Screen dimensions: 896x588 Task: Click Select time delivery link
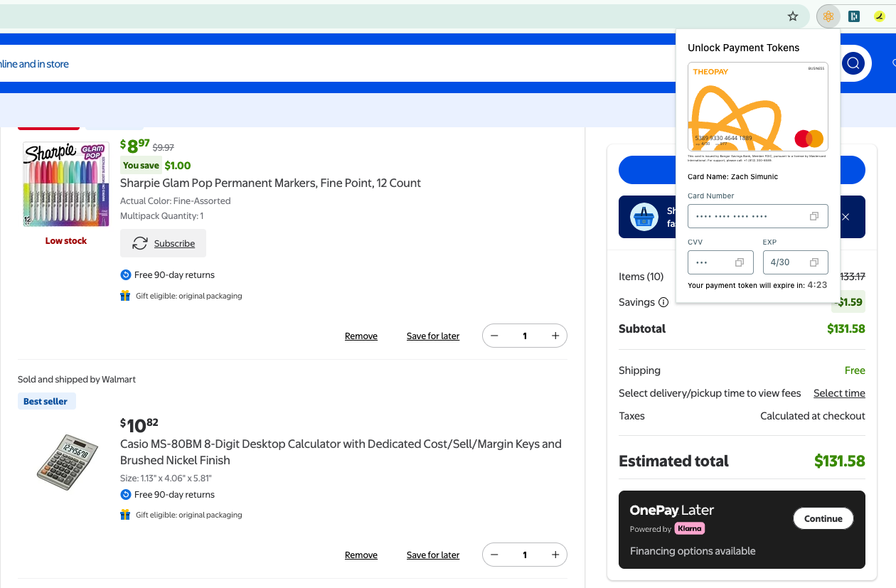coord(839,393)
